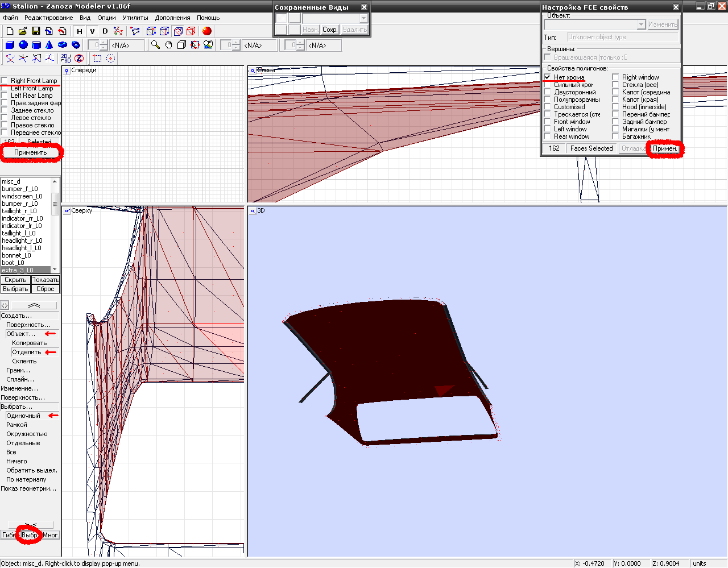The width and height of the screenshot is (728, 568).
Task: Open the saved views dropdown list
Action: [363, 18]
